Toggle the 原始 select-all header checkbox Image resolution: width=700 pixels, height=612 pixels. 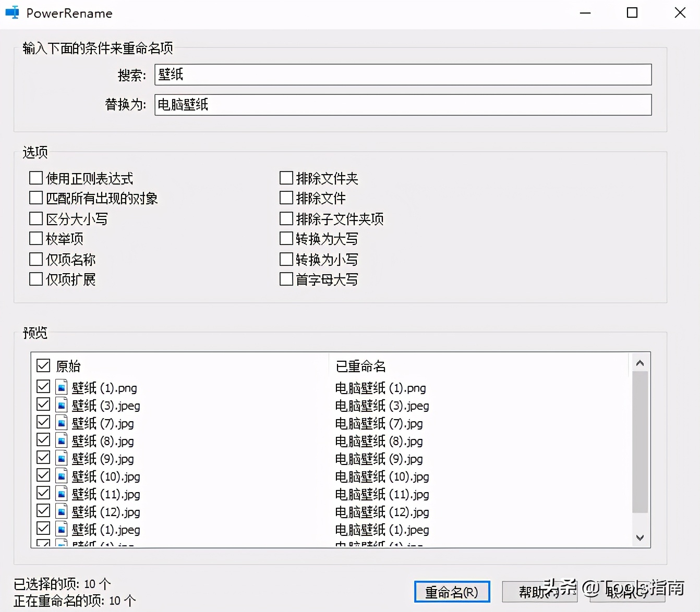[x=43, y=365]
